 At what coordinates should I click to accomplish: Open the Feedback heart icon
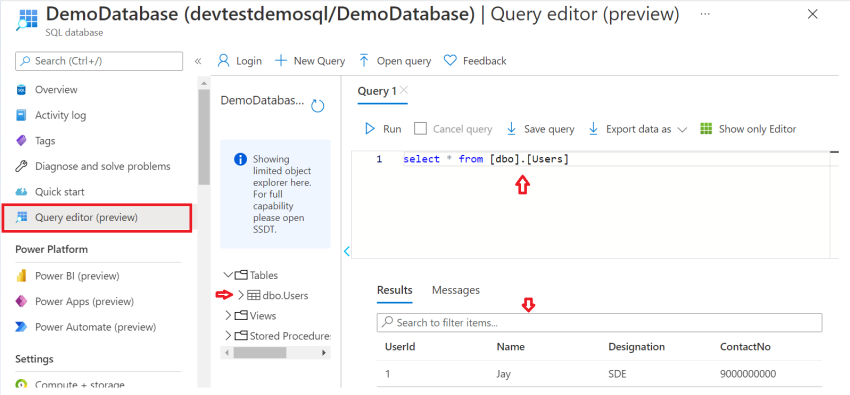pos(450,61)
